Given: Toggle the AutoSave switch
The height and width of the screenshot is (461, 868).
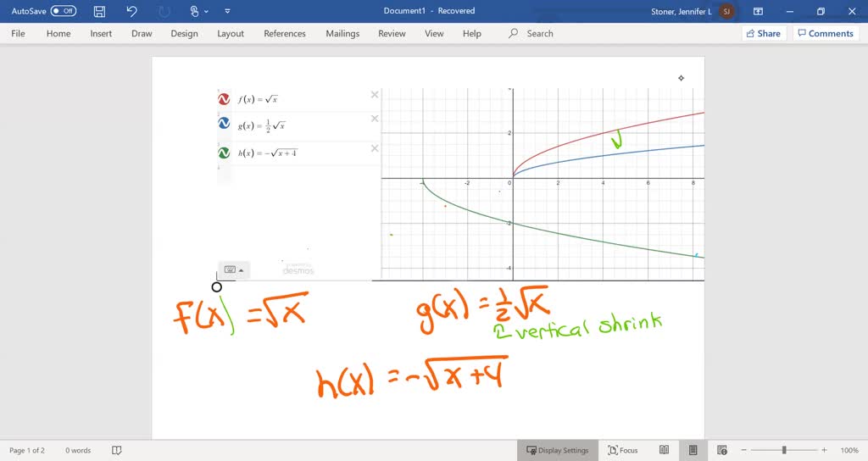Looking at the screenshot, I should 63,11.
